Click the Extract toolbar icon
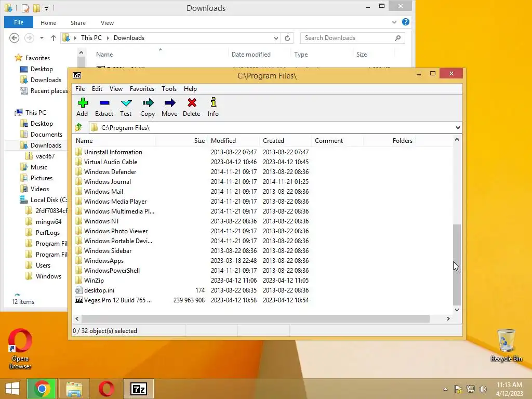Screen dimensions: 532x399 click(x=104, y=107)
